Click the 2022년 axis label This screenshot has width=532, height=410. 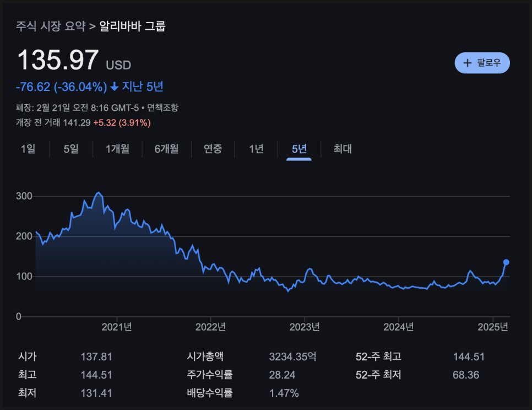tap(210, 327)
